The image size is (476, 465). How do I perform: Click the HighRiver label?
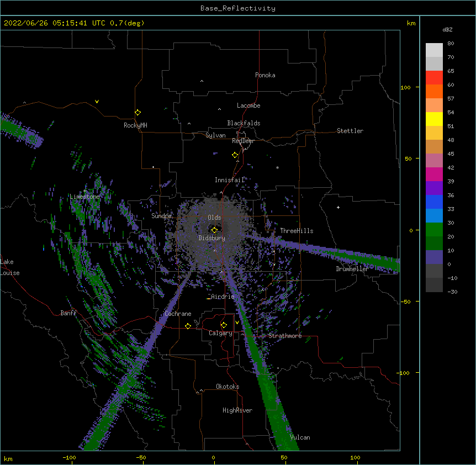[237, 410]
